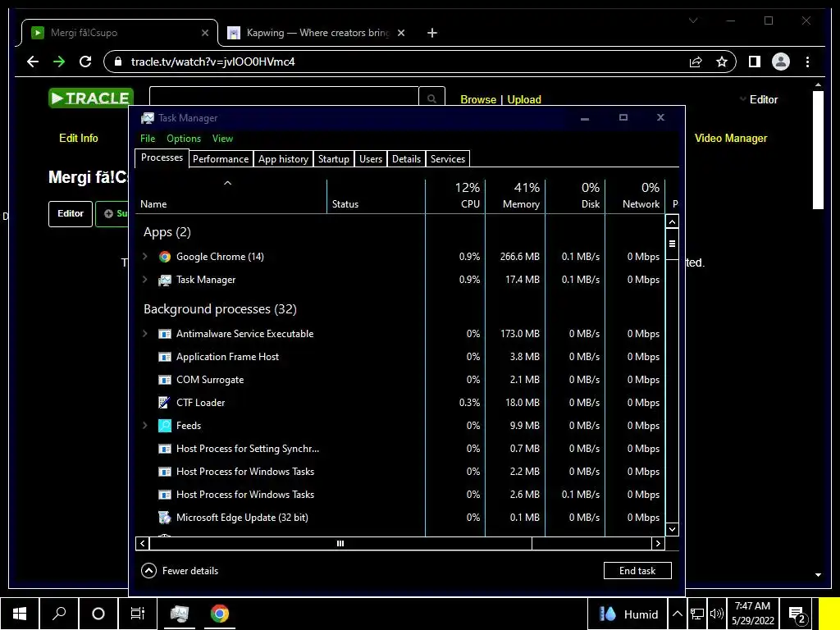Bookmark this page with the star icon
Viewport: 840px width, 630px height.
[722, 62]
